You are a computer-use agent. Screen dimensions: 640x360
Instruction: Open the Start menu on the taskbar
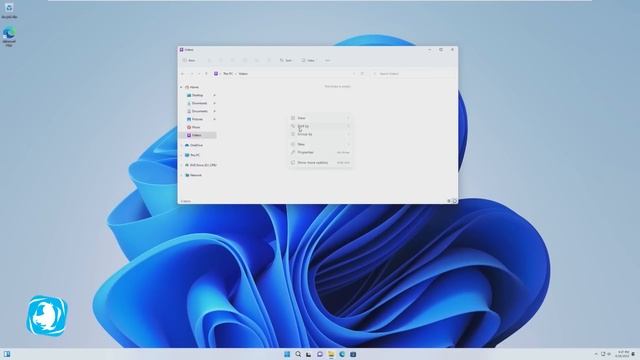[x=287, y=354]
